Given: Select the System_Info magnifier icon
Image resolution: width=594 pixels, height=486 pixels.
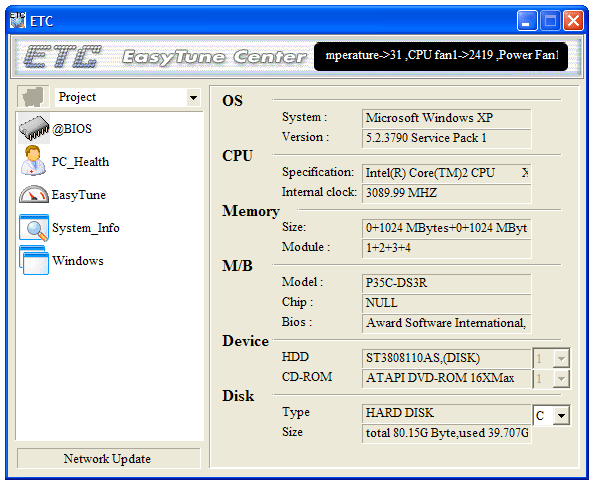Looking at the screenshot, I should click(34, 228).
